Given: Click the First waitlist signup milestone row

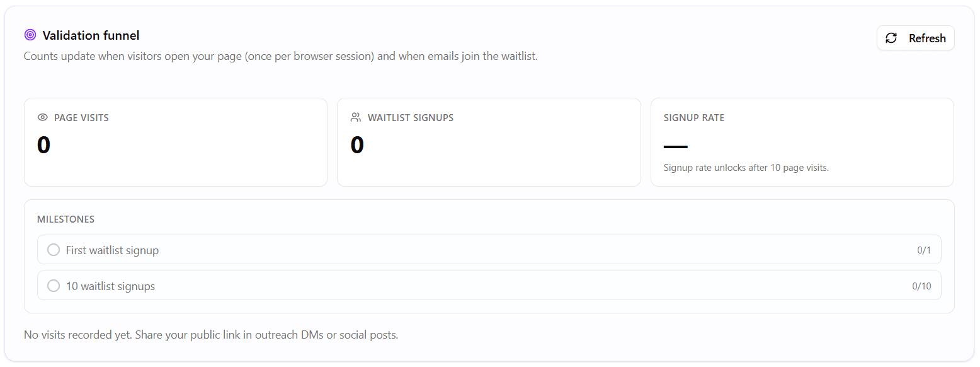Looking at the screenshot, I should [489, 250].
